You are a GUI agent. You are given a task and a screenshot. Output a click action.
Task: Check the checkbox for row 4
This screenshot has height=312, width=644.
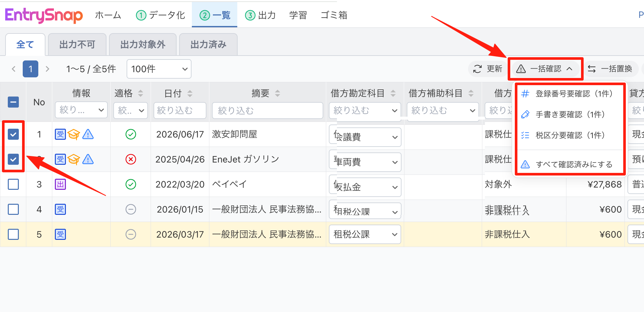(13, 209)
